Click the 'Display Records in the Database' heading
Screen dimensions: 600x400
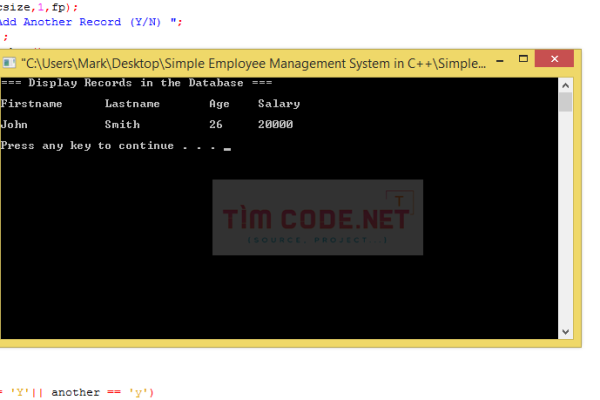[x=137, y=83]
